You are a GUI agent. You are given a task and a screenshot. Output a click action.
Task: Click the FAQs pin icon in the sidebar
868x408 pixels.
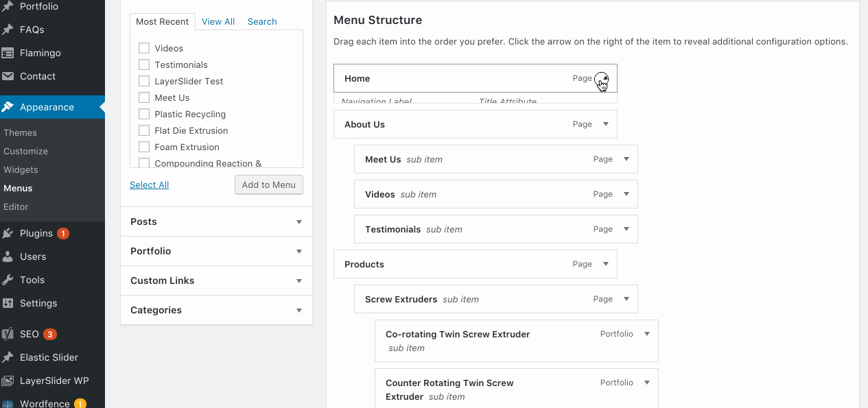[x=8, y=29]
